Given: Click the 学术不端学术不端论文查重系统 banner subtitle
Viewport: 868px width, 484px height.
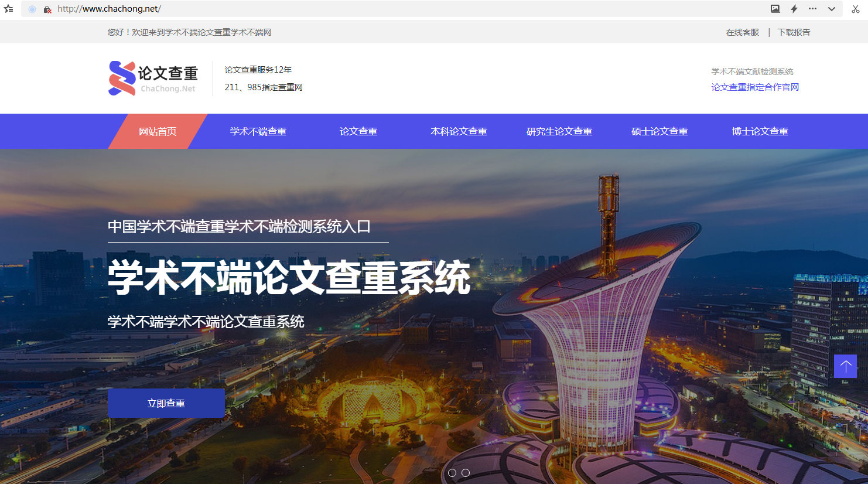Looking at the screenshot, I should [206, 322].
